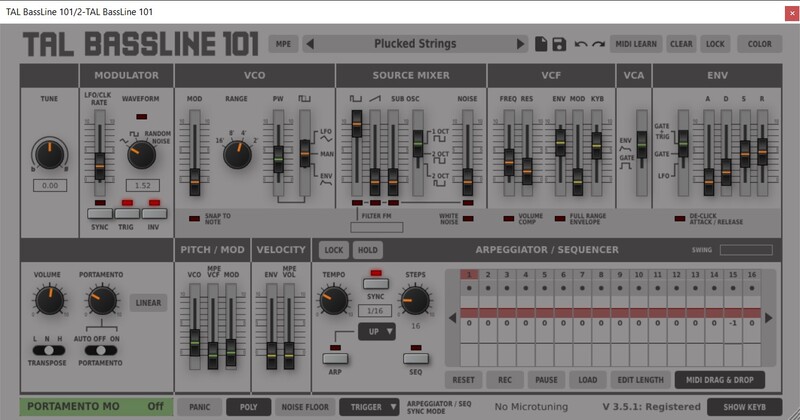800x420 pixels.
Task: Step the sequencer view right with the arrow
Action: pyautogui.click(x=768, y=318)
